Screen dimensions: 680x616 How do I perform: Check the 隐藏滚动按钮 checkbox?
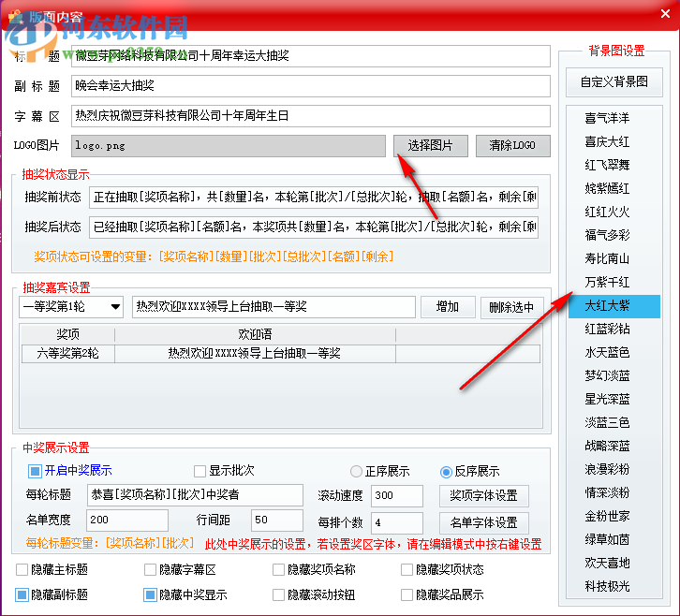point(278,594)
